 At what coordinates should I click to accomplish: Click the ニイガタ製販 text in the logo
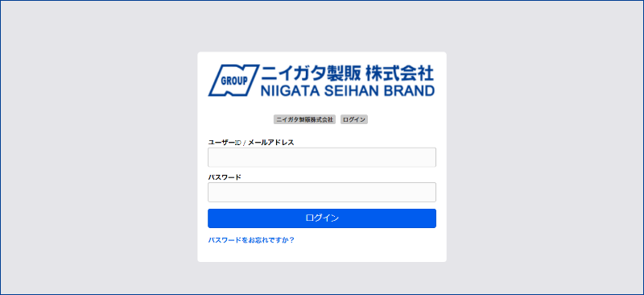click(311, 73)
